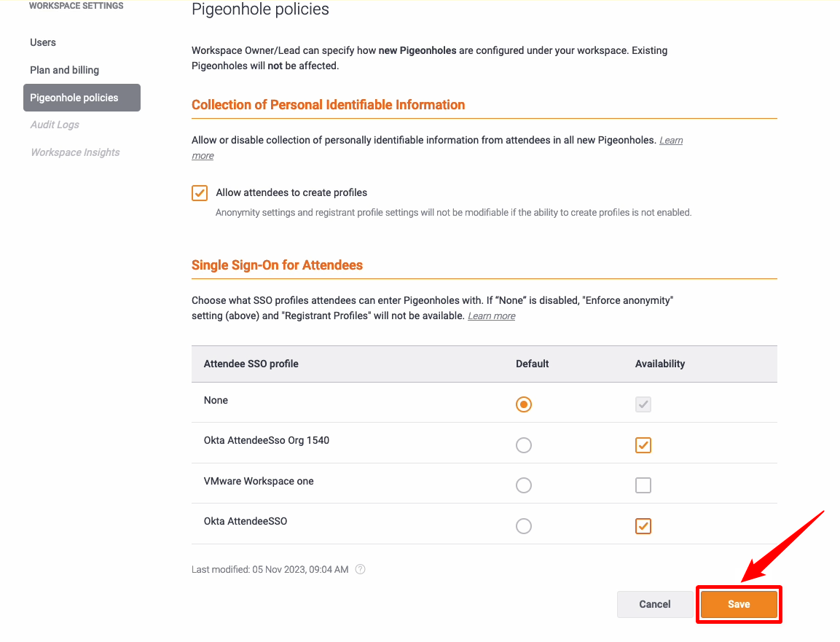Image resolution: width=840 pixels, height=642 pixels.
Task: Toggle Allow attendees to create profiles checkbox
Action: 200,193
